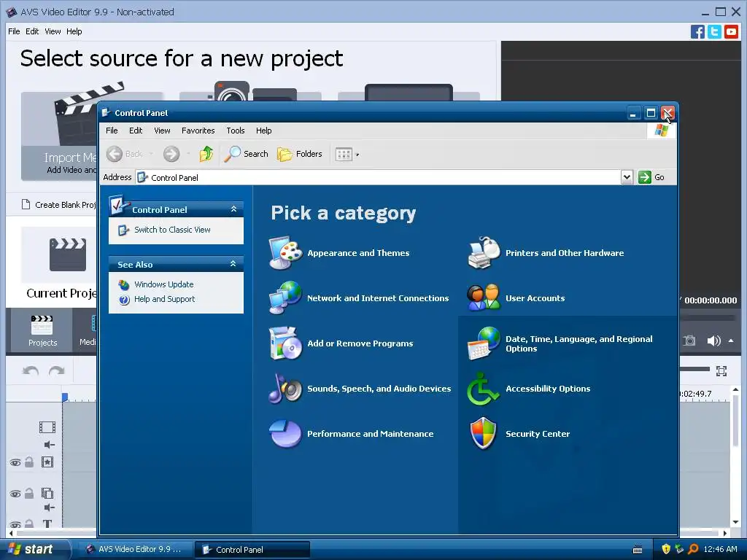Toggle visibility eye on AVS overlay track
This screenshot has width=747, height=560.
15,494
